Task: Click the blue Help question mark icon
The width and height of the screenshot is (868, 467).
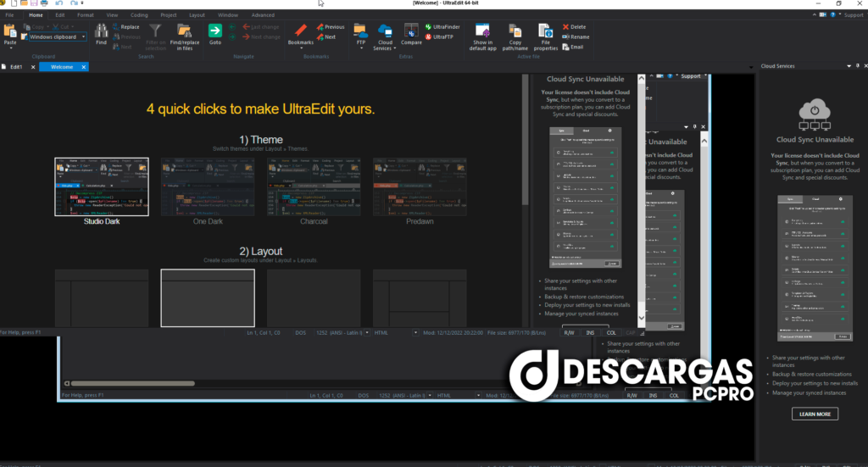Action: click(x=832, y=15)
